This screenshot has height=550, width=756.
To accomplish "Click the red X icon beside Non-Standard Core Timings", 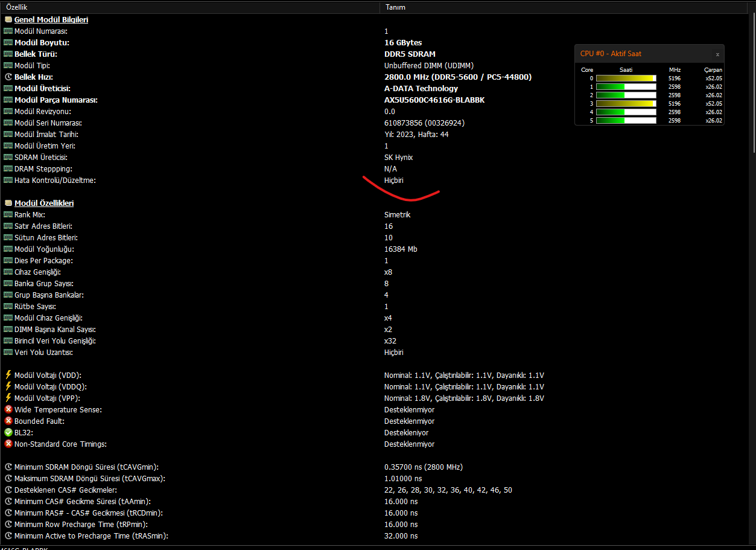I will 8,444.
